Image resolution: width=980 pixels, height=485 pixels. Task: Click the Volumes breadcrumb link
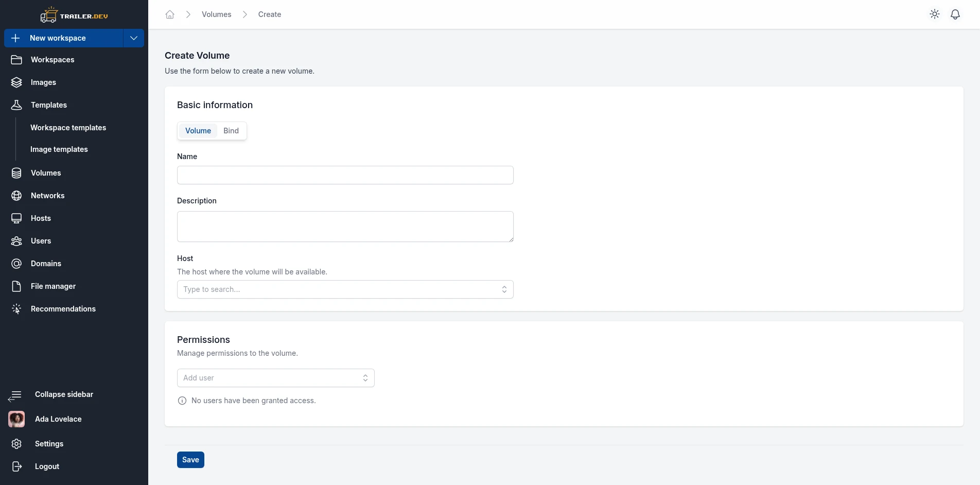(217, 14)
